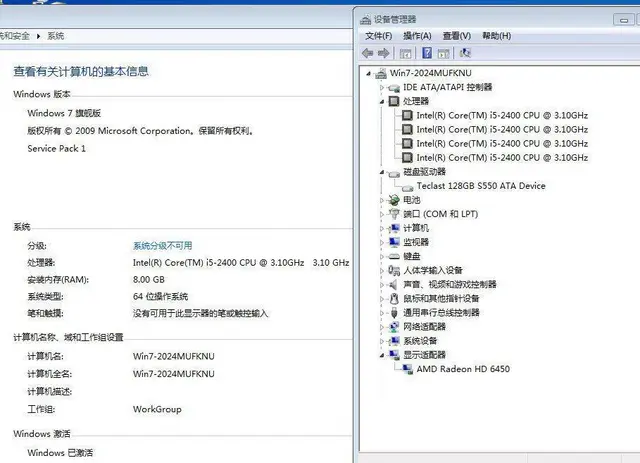The height and width of the screenshot is (463, 640).
Task: Scan for hardware changes toolbar icon
Action: pos(465,53)
